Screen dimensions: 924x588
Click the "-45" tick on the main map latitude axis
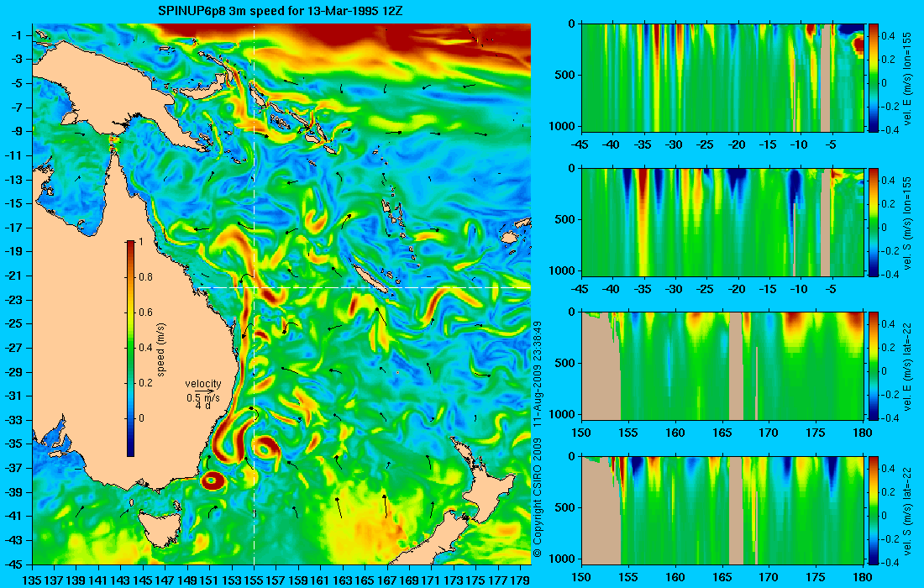point(15,564)
